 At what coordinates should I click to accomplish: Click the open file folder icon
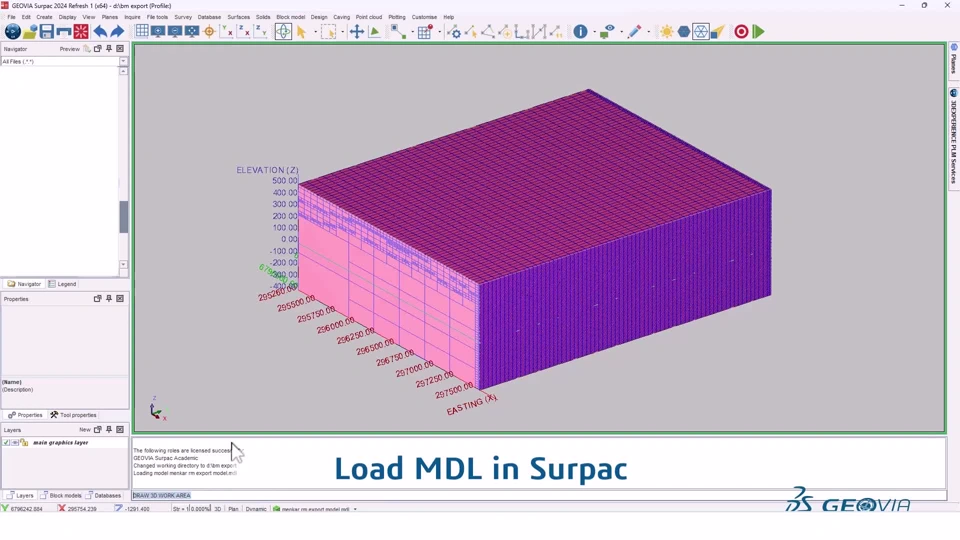click(29, 32)
